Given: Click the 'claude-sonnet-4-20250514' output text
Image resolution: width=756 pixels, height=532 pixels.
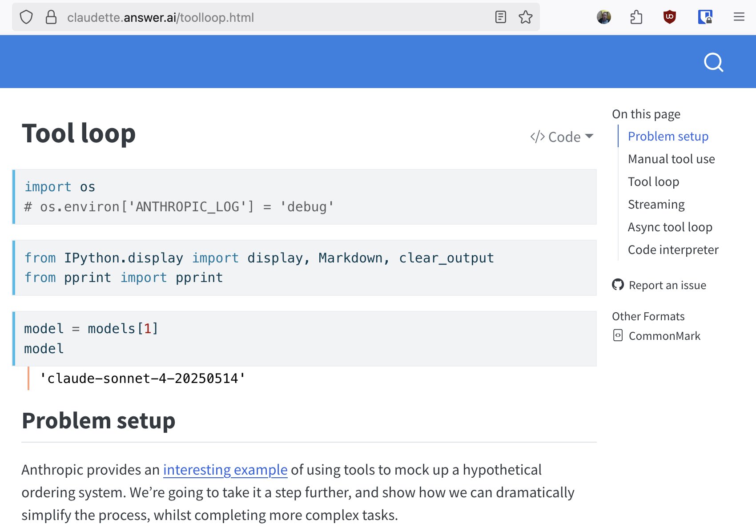Looking at the screenshot, I should click(142, 379).
